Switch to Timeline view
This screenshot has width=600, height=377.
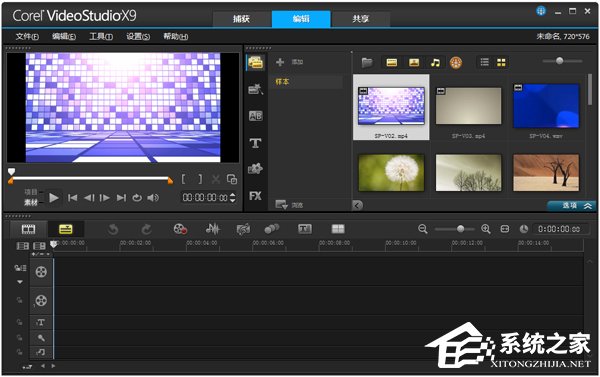[66, 229]
